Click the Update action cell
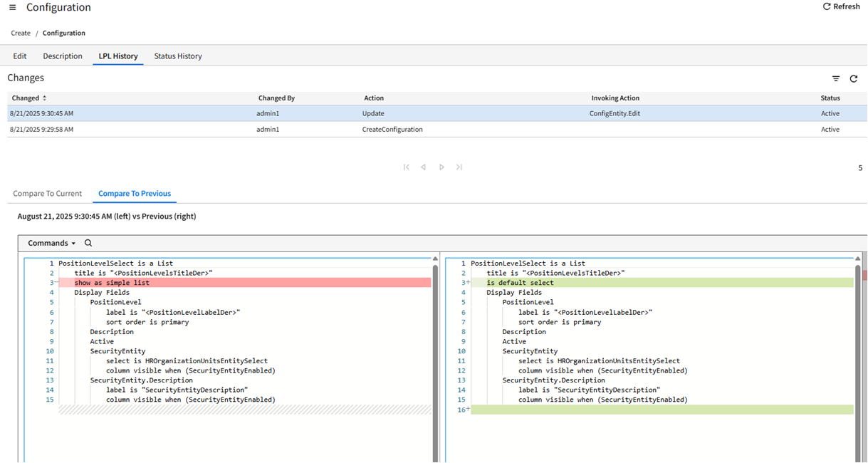 click(373, 113)
